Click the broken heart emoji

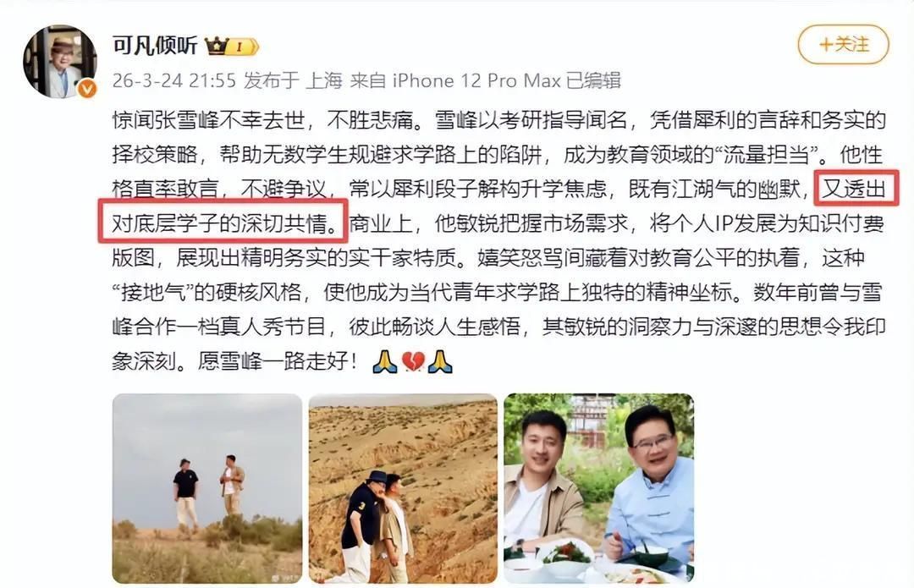click(x=413, y=361)
